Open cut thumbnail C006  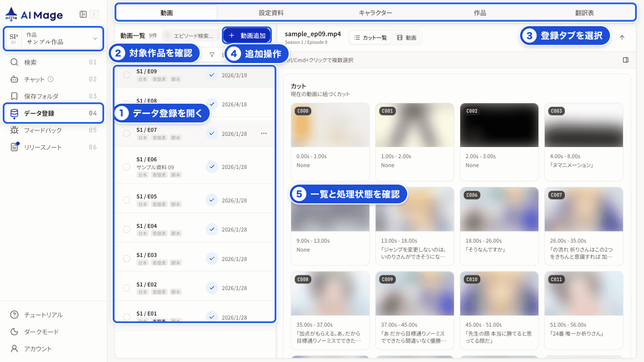499,209
